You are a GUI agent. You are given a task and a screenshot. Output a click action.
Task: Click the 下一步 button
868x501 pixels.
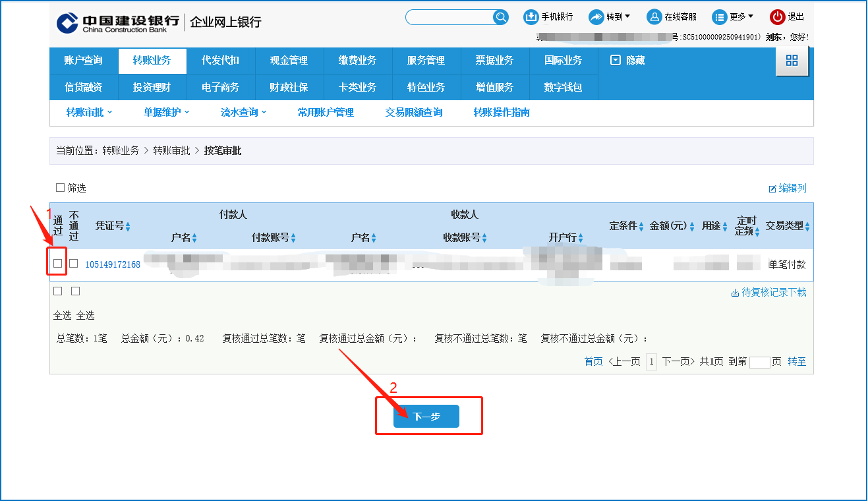426,417
